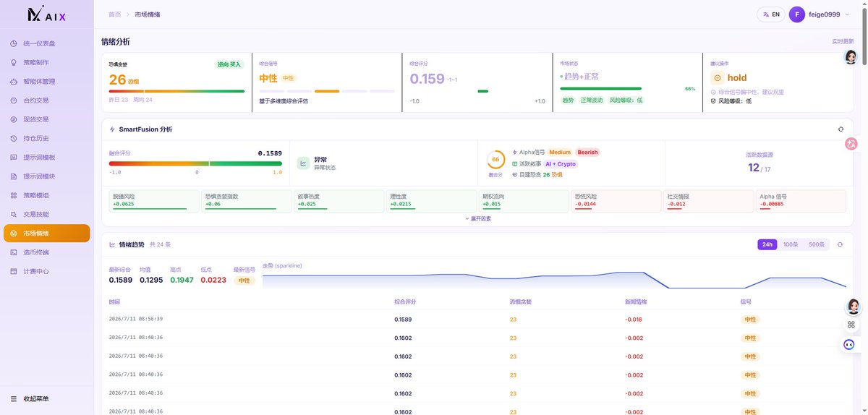Expand 展开因素 factors section

point(477,218)
